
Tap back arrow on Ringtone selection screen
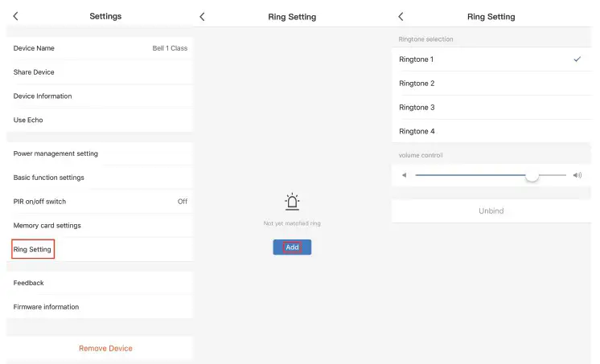[401, 16]
